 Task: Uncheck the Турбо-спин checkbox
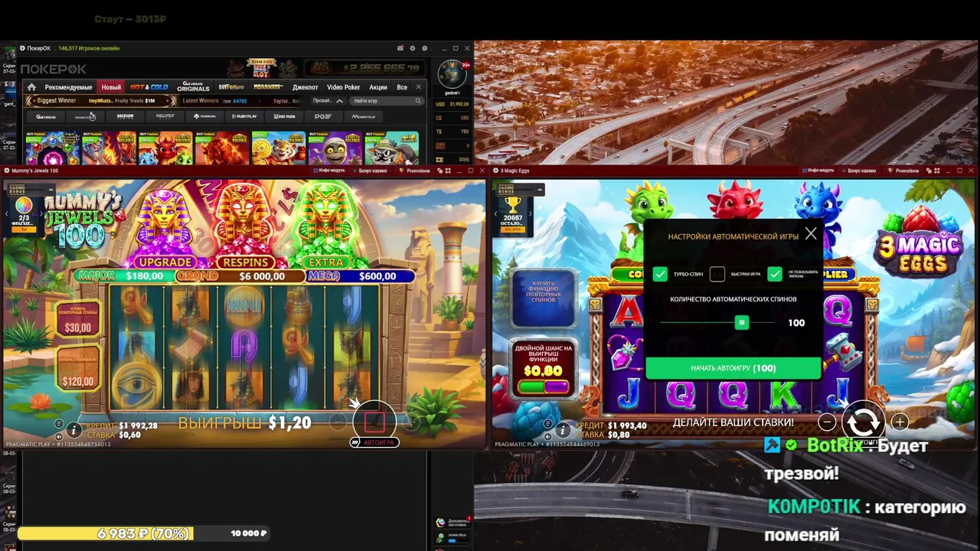660,274
